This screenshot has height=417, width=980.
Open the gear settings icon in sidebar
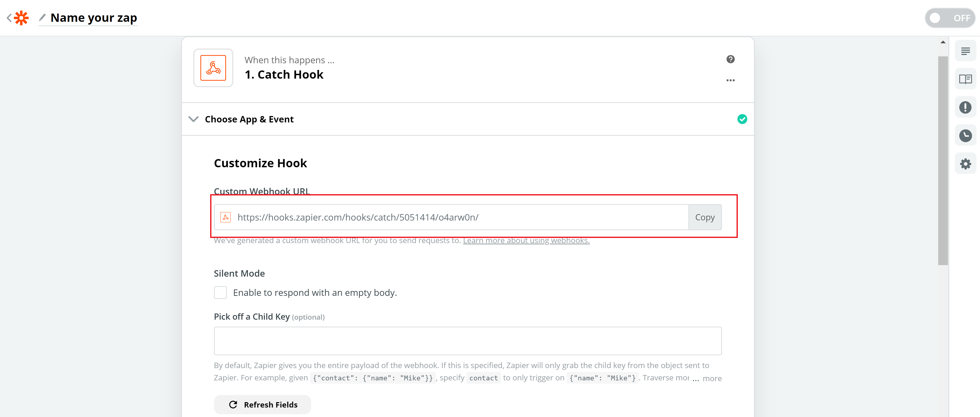tap(965, 164)
